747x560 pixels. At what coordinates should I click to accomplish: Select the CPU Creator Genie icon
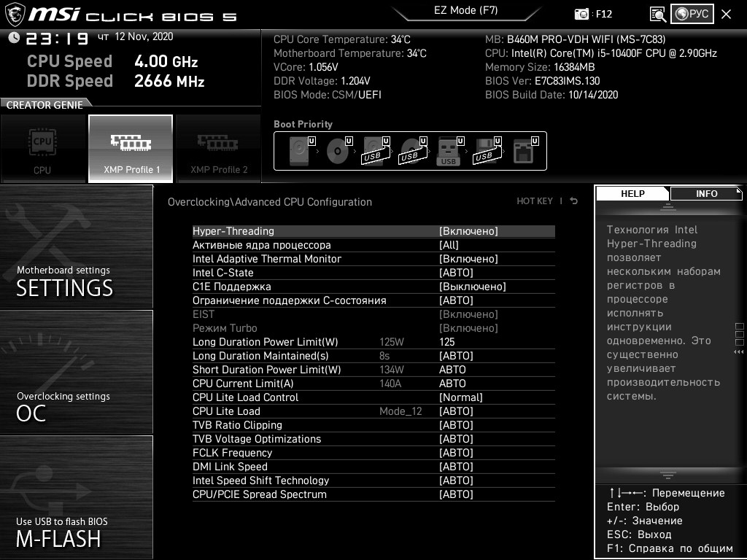[x=43, y=149]
